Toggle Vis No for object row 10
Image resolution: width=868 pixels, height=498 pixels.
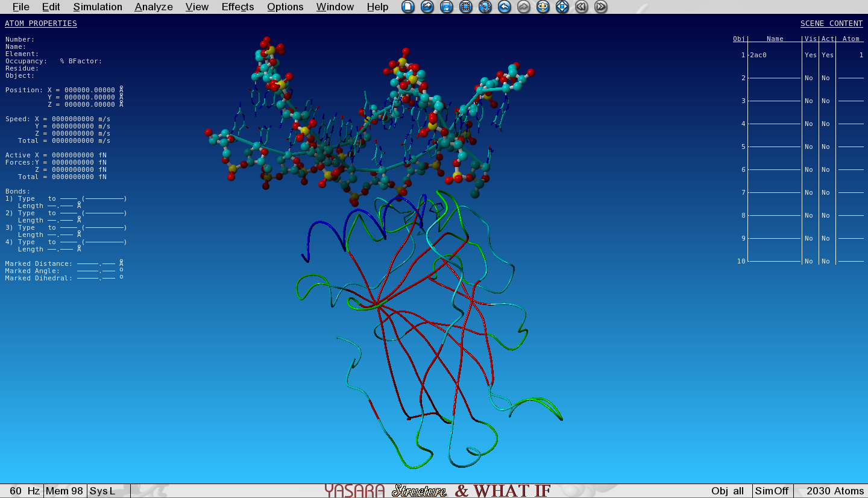(809, 261)
